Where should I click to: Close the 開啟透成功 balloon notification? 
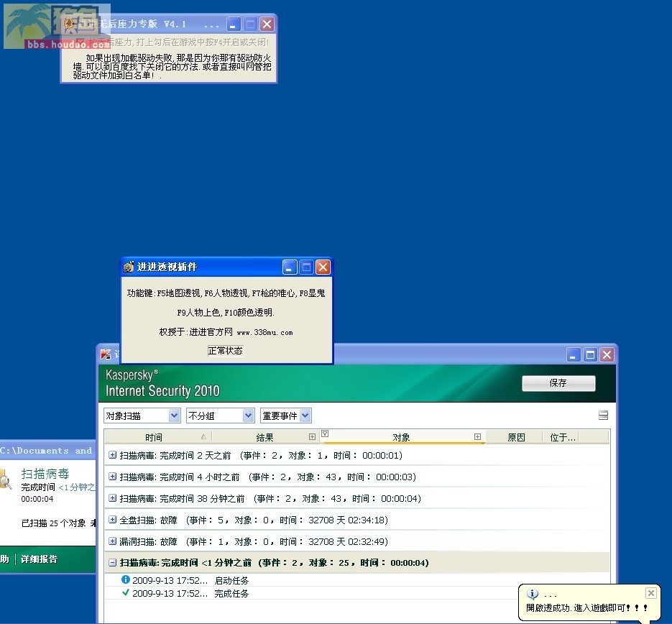point(650,592)
